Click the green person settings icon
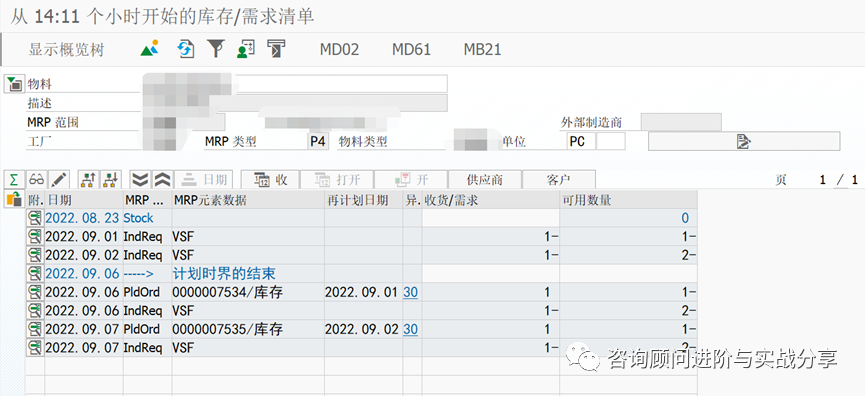The width and height of the screenshot is (865, 396). [x=245, y=49]
